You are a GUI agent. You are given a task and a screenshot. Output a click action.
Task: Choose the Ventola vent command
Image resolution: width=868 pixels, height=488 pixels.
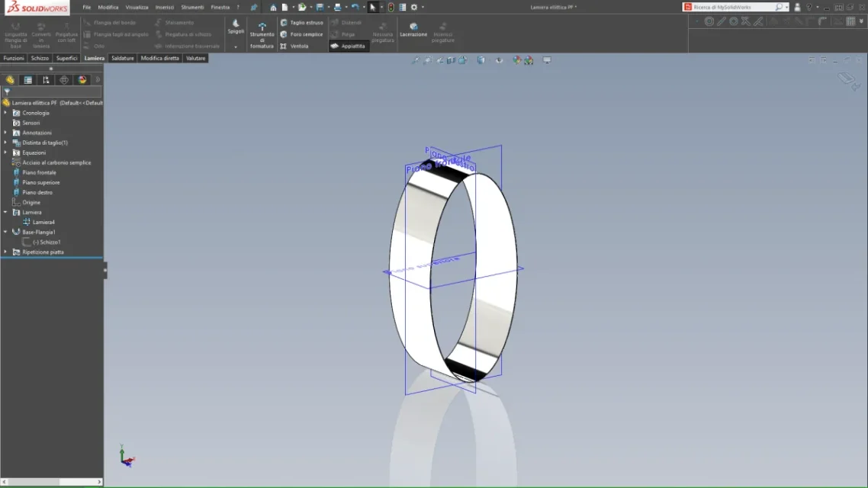(x=294, y=46)
